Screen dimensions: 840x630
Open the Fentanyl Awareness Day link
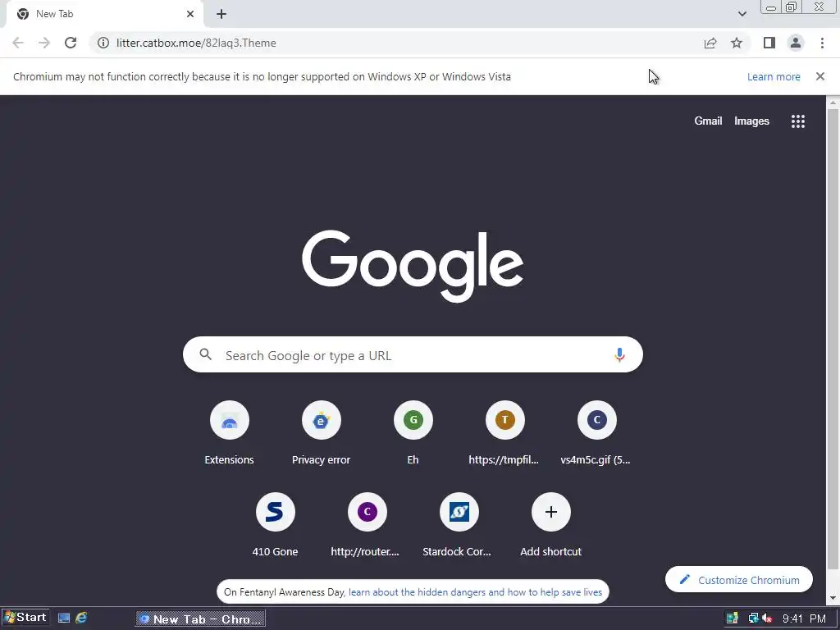coord(475,592)
